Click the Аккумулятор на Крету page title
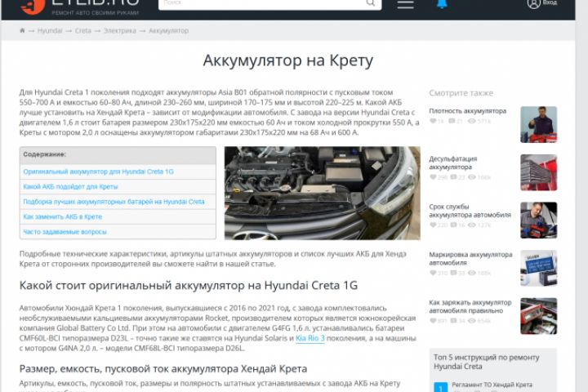The height and width of the screenshot is (392, 588). [x=288, y=60]
